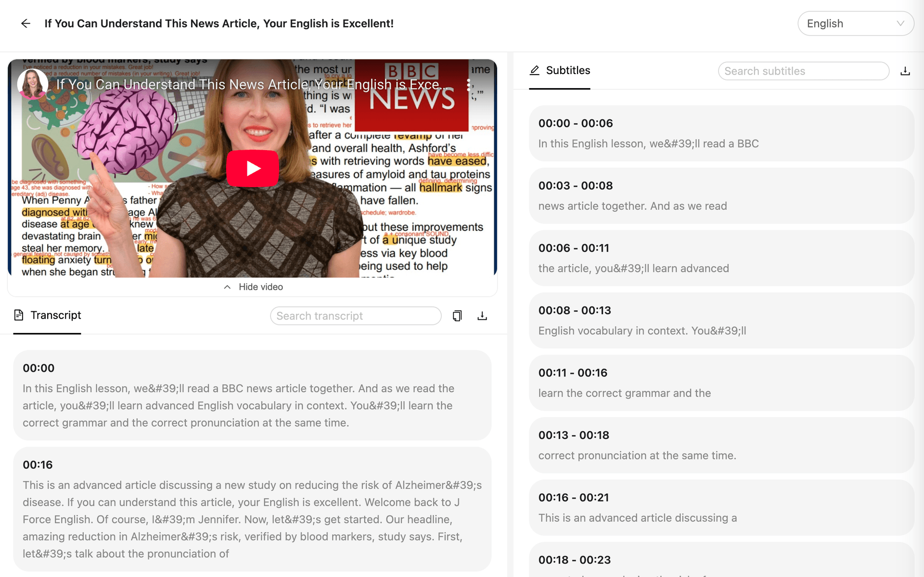Open the video's three-dot options menu

[468, 85]
